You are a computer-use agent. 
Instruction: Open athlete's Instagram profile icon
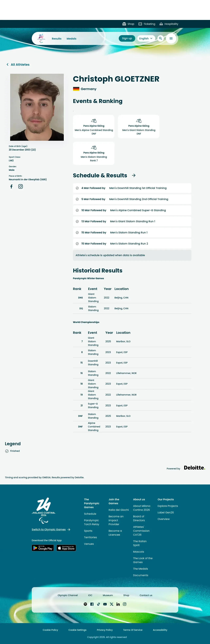(x=20, y=186)
